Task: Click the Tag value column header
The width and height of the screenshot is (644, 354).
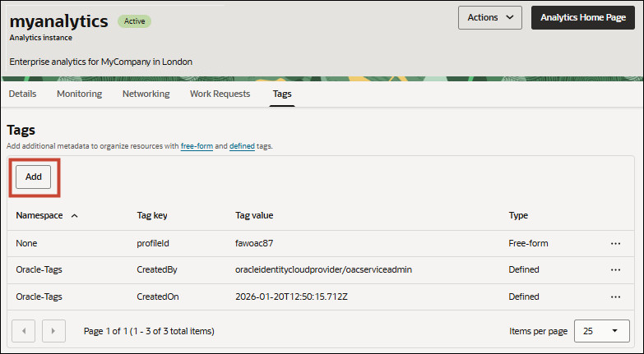Action: coord(254,216)
